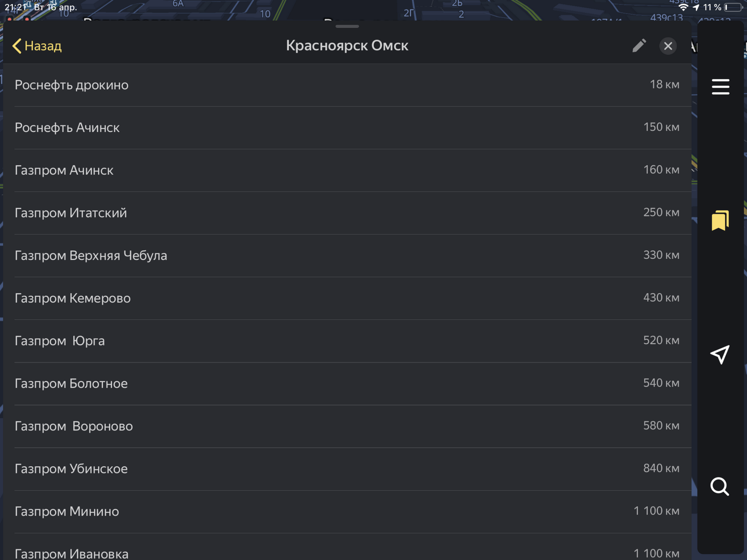This screenshot has width=747, height=560.
Task: Tap the battery indicator in the status bar
Action: 733,7
